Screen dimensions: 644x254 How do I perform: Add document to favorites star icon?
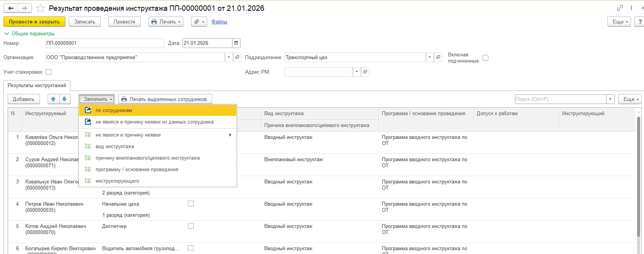pyautogui.click(x=40, y=8)
